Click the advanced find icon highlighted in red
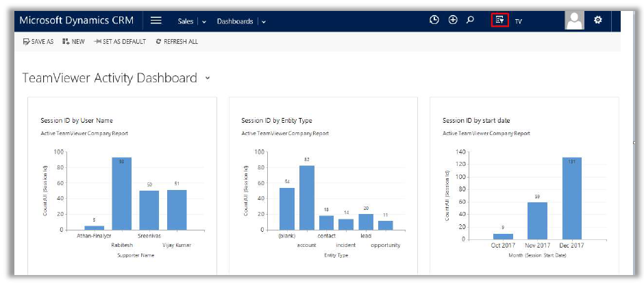The image size is (644, 286). click(x=499, y=21)
